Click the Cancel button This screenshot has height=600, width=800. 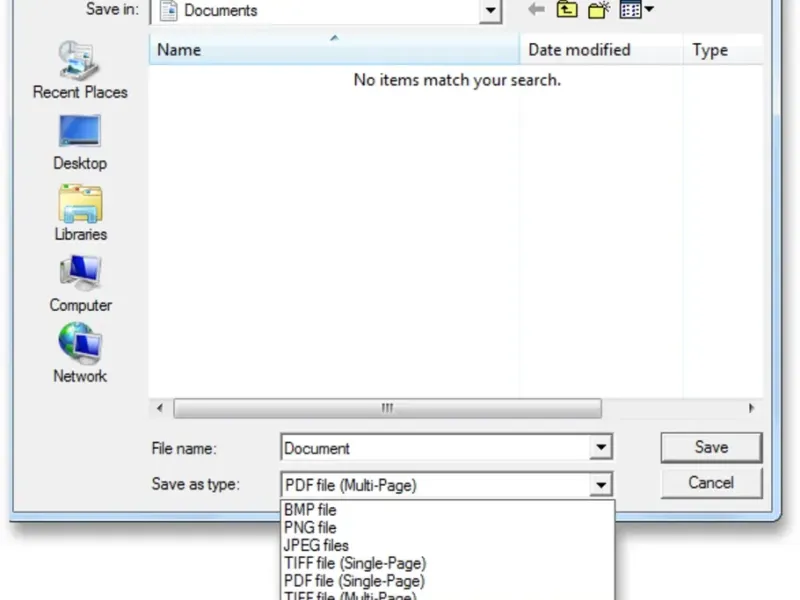(711, 483)
